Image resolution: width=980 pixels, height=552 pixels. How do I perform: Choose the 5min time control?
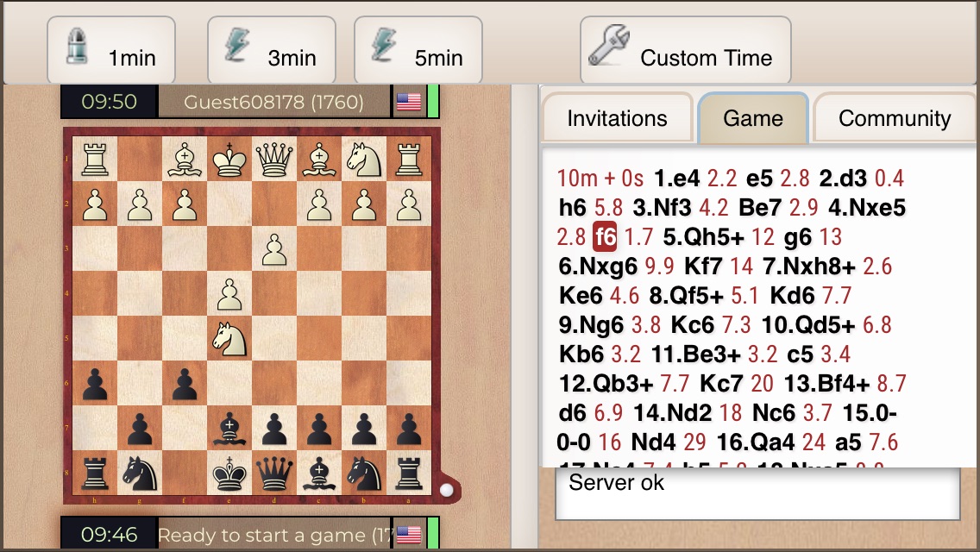coord(418,50)
